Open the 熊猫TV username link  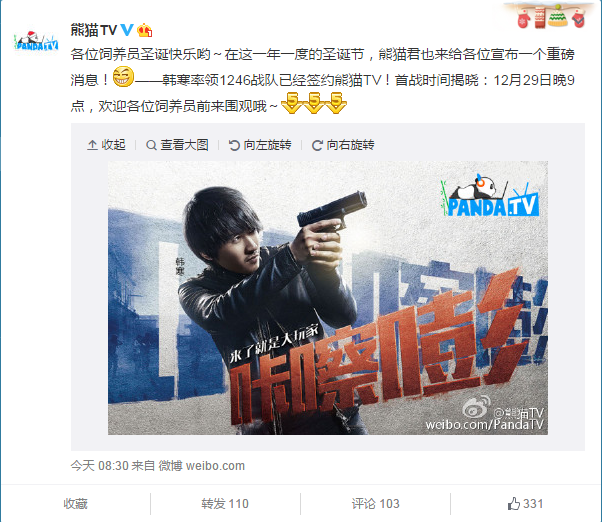coord(94,30)
